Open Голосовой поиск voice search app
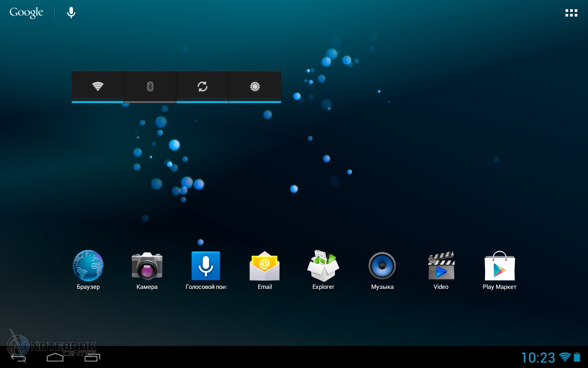 [x=206, y=266]
